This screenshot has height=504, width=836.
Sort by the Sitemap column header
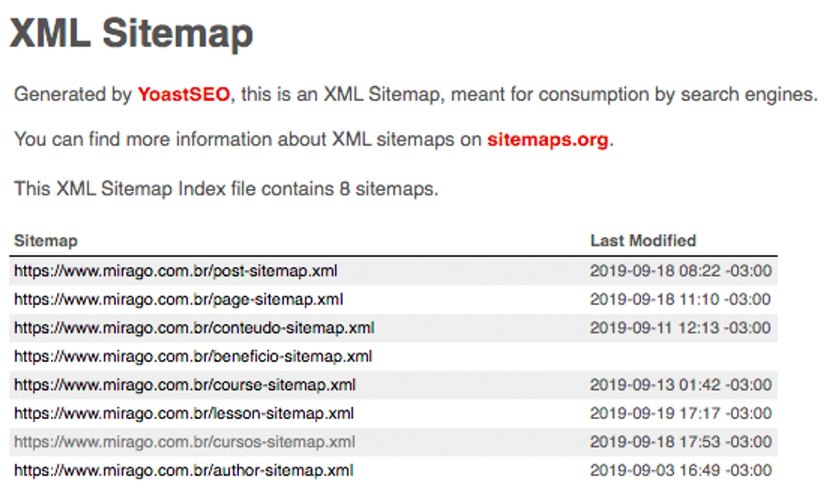[46, 241]
